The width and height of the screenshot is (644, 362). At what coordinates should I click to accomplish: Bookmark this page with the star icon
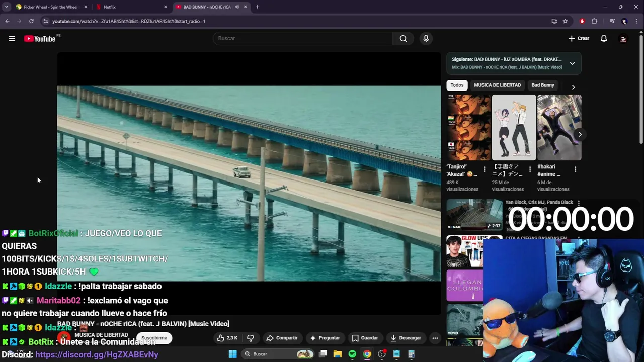[566, 21]
